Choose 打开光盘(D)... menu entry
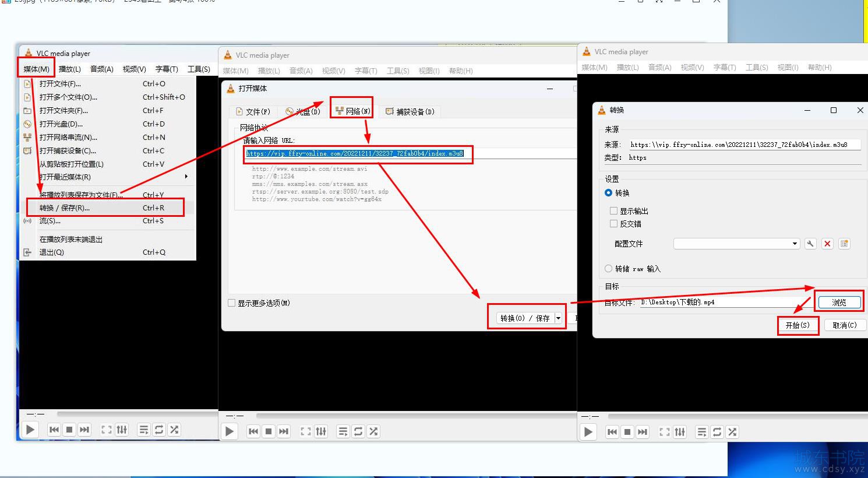The width and height of the screenshot is (868, 478). [108, 124]
